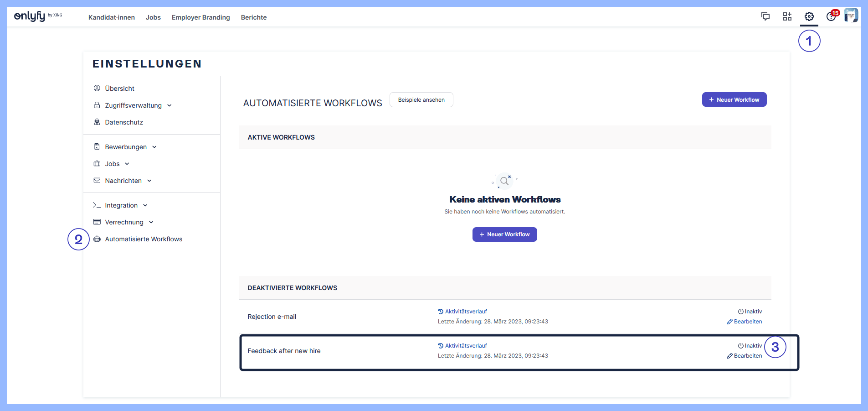The height and width of the screenshot is (411, 868).
Task: Click Bearbeiten for Feedback after new hire
Action: (748, 355)
